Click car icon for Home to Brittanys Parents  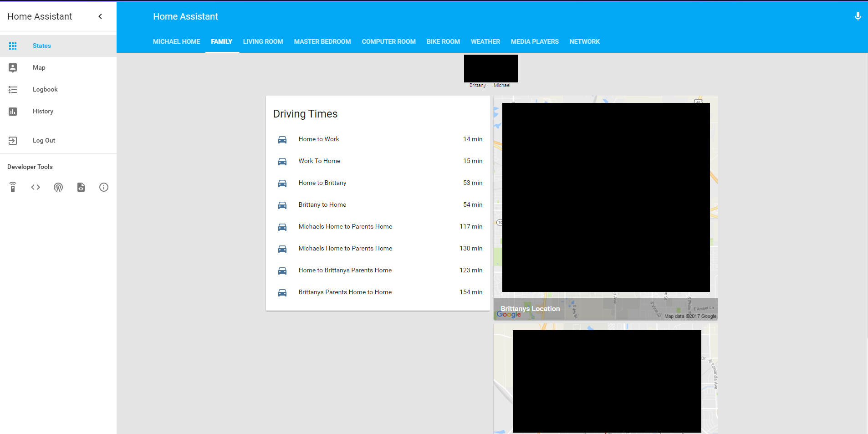[282, 271]
